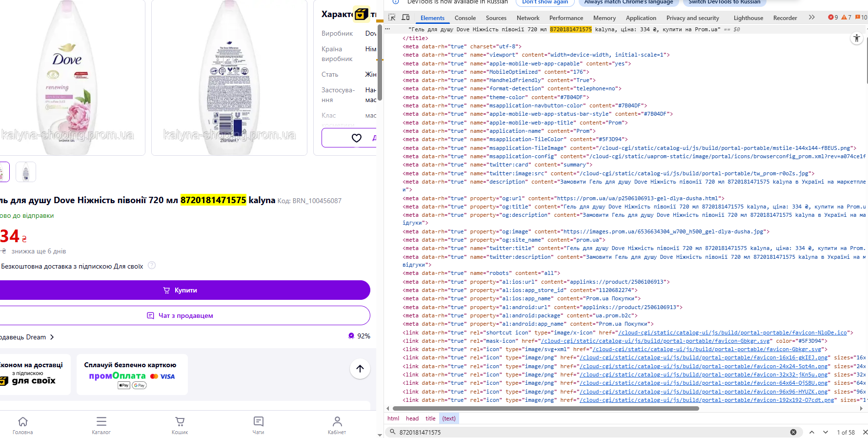
Task: Click the og:site_name meta line
Action: click(x=504, y=240)
